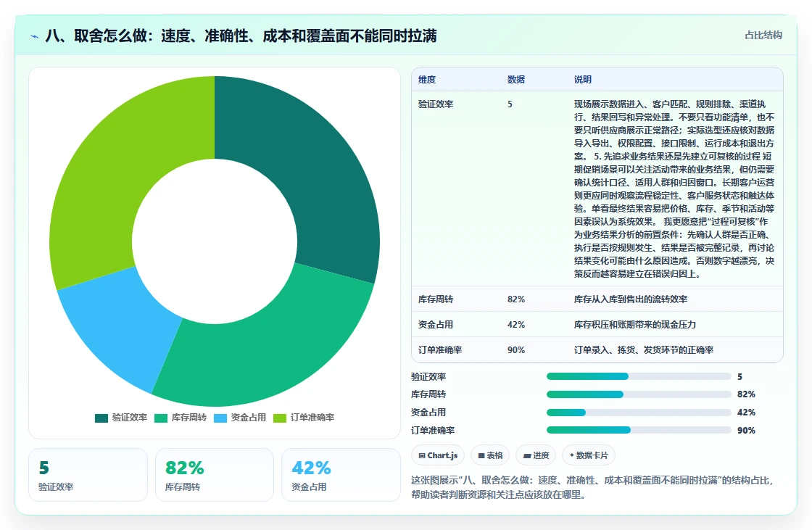The image size is (812, 530).
Task: Click the 说明 column header
Action: click(583, 80)
